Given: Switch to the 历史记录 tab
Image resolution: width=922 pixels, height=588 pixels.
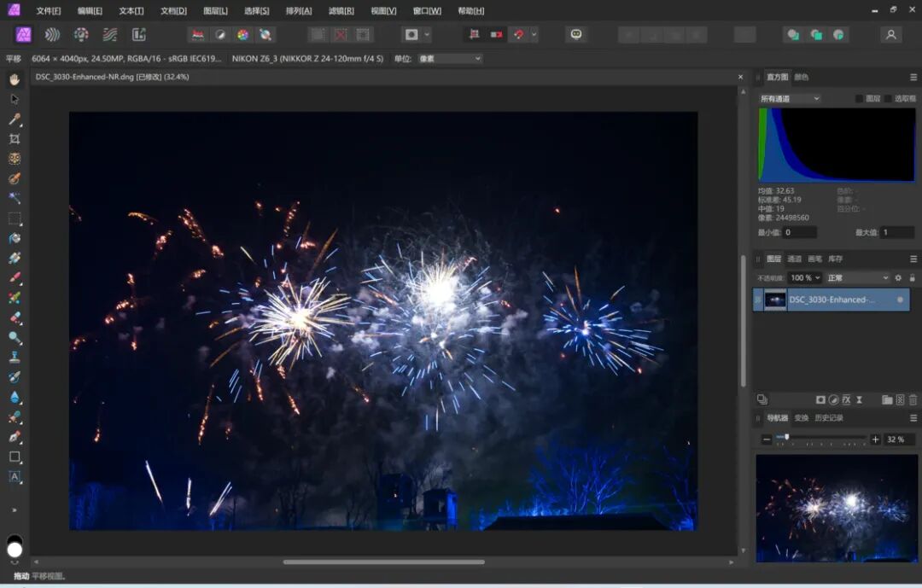Looking at the screenshot, I should tap(829, 418).
